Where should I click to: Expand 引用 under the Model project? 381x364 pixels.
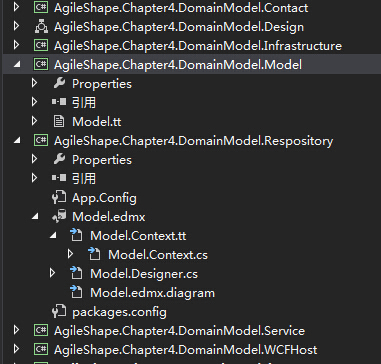coord(34,102)
